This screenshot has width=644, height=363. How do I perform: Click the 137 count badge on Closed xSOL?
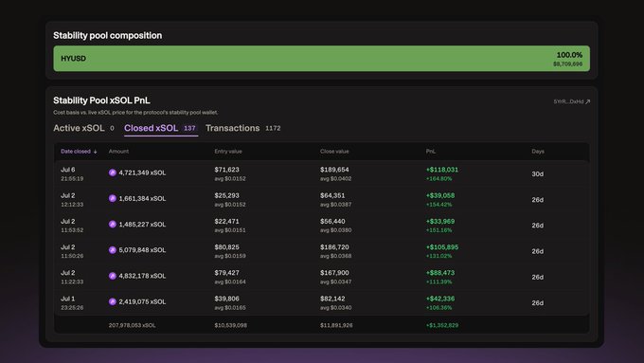coord(189,128)
